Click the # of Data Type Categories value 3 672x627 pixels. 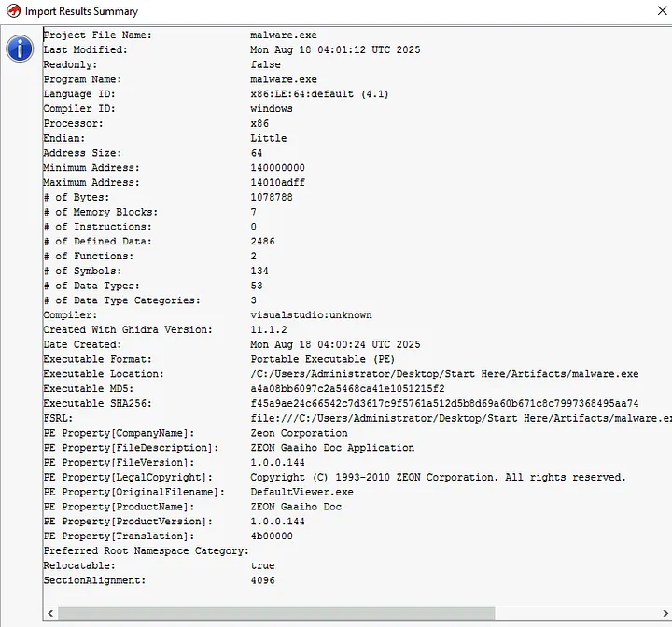click(253, 300)
